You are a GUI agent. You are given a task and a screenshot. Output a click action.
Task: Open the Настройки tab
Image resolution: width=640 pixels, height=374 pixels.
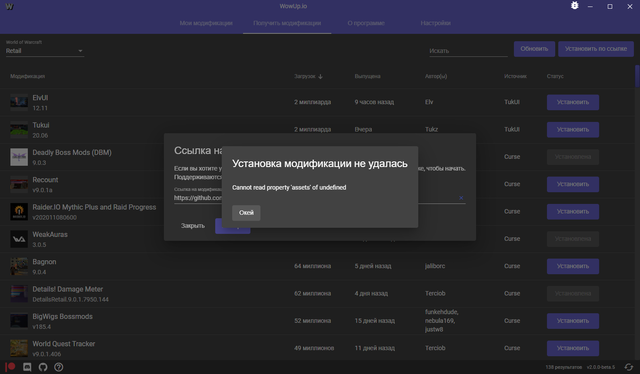coord(436,23)
